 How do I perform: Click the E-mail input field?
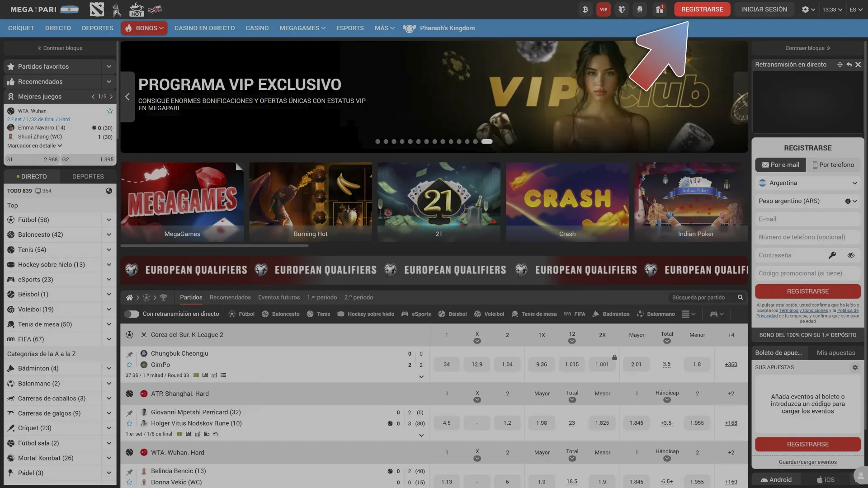(807, 219)
